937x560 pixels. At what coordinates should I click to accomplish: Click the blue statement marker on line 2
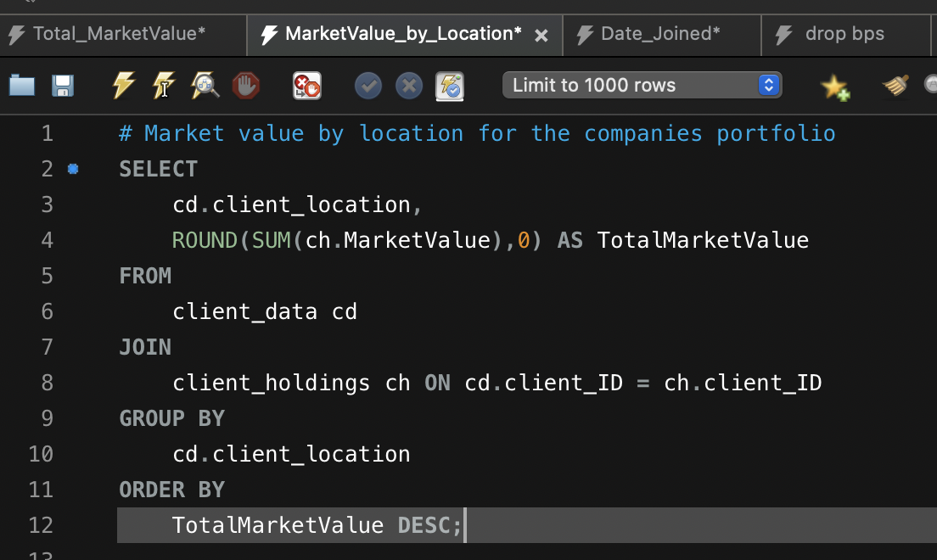tap(73, 169)
